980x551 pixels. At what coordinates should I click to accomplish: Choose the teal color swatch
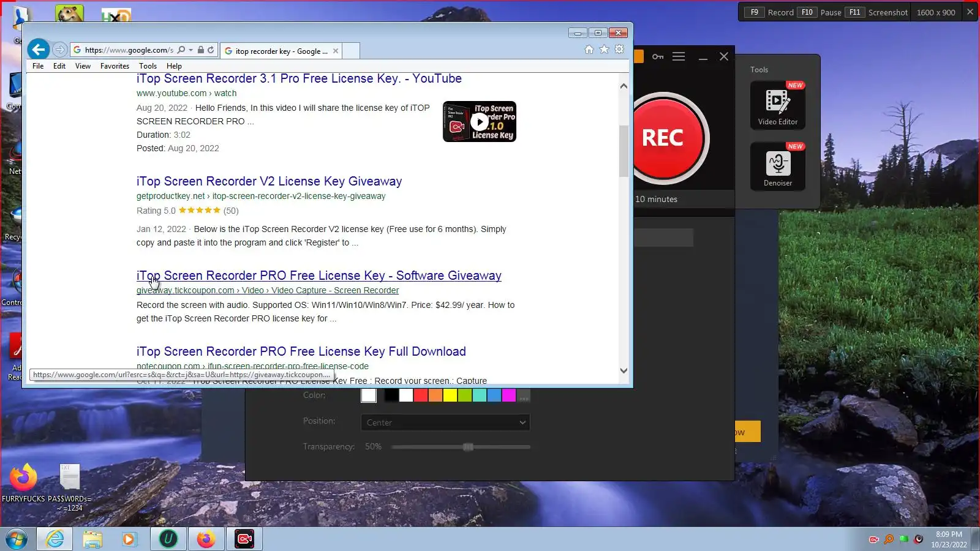pyautogui.click(x=479, y=395)
